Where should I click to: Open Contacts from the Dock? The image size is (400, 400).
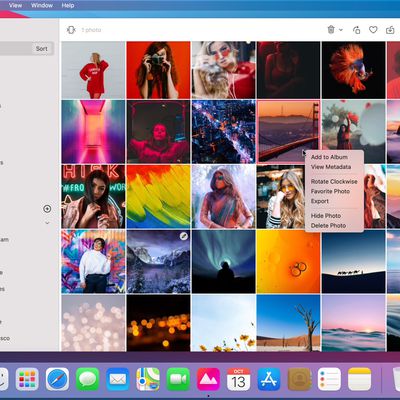click(x=299, y=379)
